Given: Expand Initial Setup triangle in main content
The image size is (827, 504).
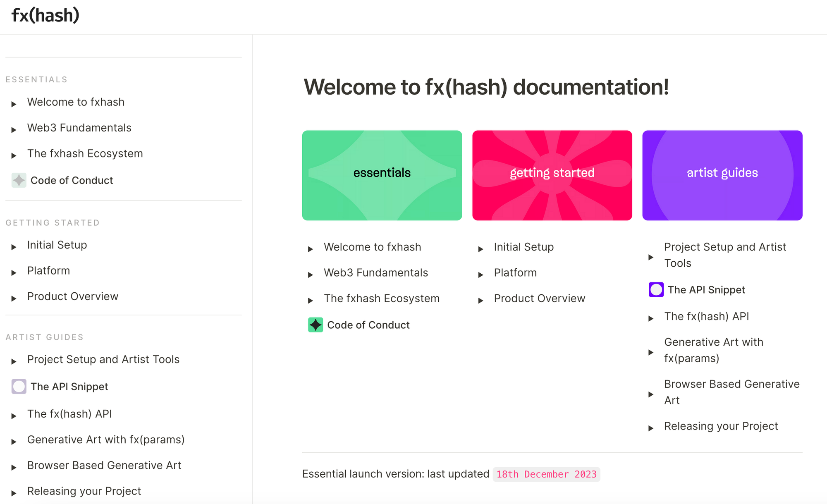Looking at the screenshot, I should [480, 249].
